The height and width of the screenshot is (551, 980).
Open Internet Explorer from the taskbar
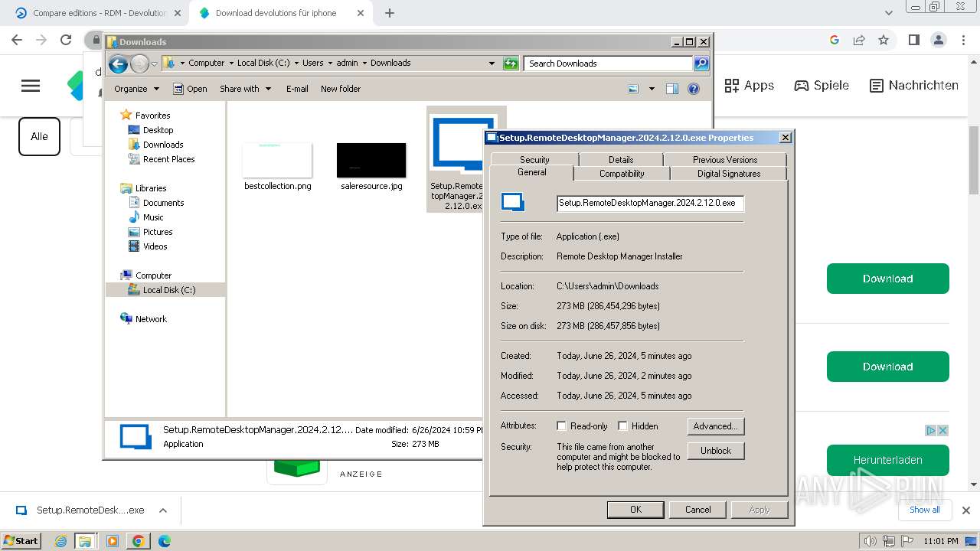61,541
